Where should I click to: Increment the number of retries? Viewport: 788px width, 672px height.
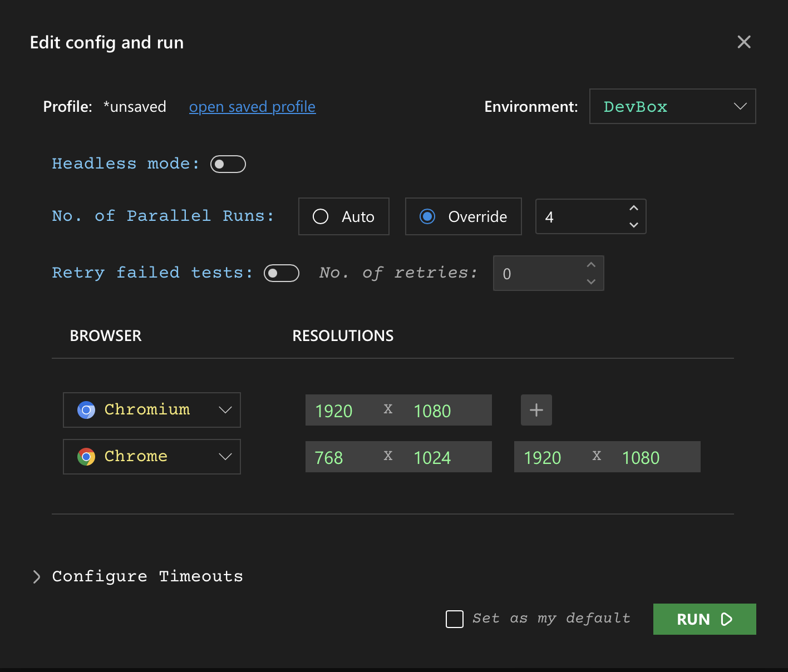point(591,265)
